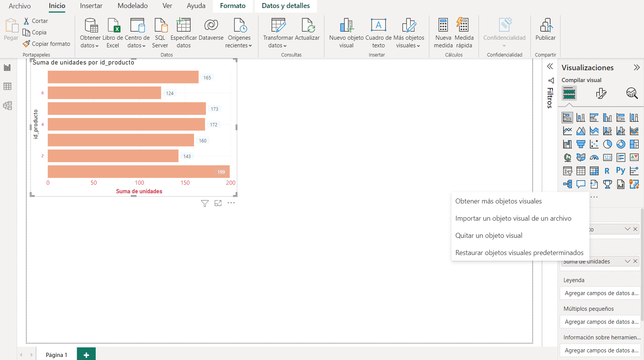This screenshot has height=360, width=644.
Task: Click the Publicar button
Action: click(545, 30)
